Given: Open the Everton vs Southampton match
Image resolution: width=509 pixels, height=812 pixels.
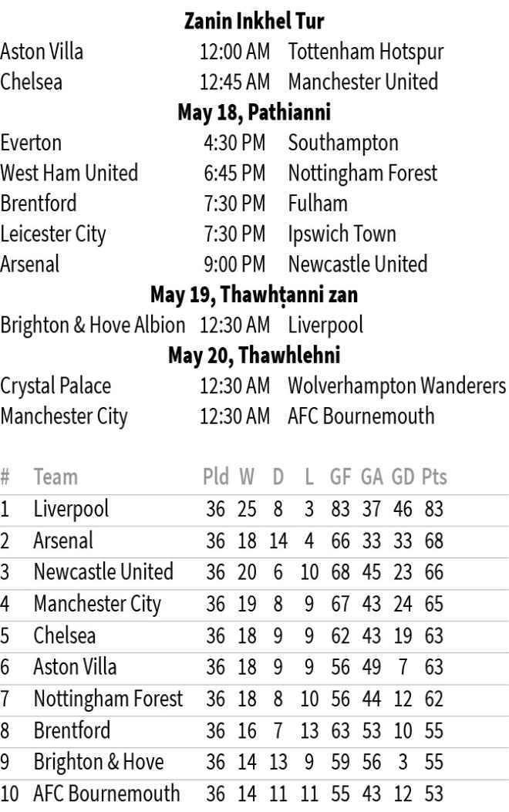Looking at the screenshot, I should 254,143.
